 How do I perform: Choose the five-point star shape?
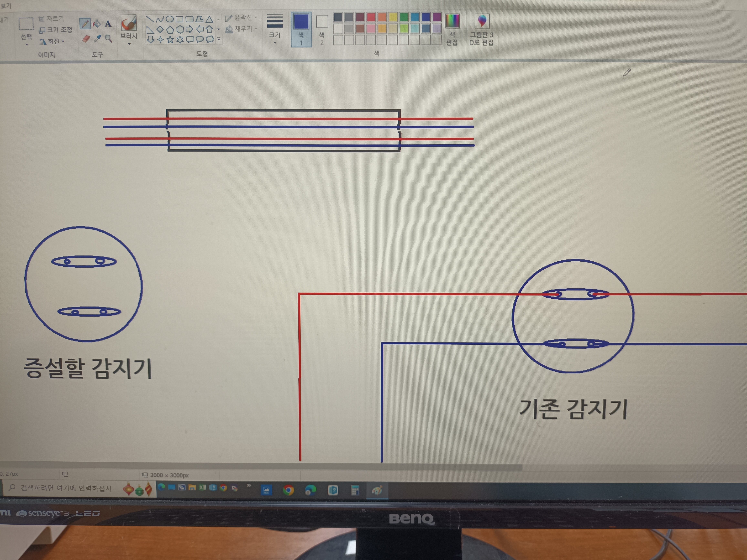pyautogui.click(x=170, y=40)
